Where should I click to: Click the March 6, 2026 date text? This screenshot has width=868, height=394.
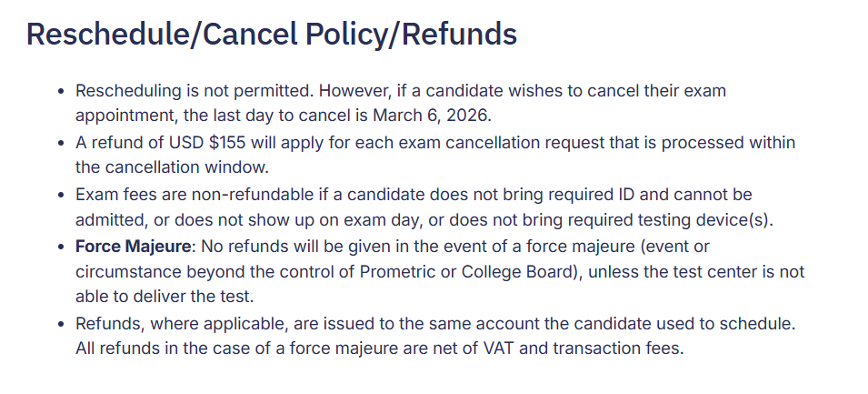[431, 116]
